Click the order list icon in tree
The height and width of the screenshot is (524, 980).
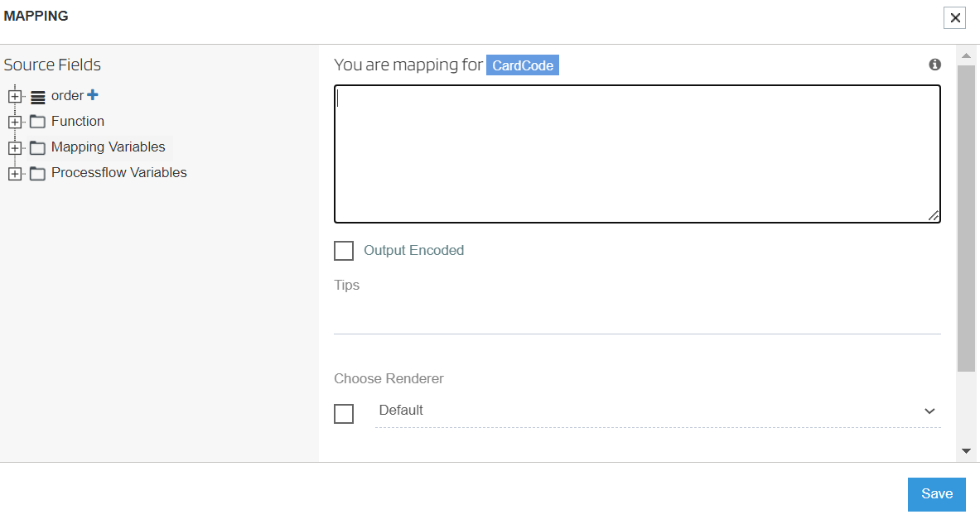(38, 97)
